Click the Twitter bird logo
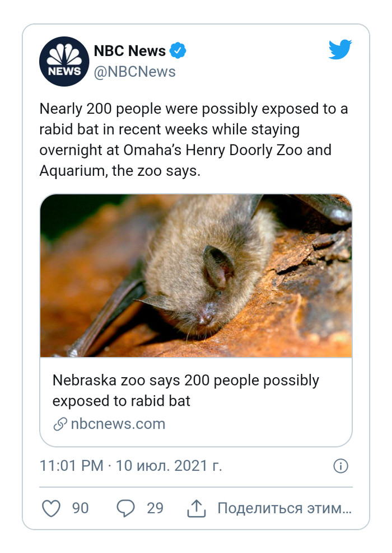 click(x=340, y=50)
